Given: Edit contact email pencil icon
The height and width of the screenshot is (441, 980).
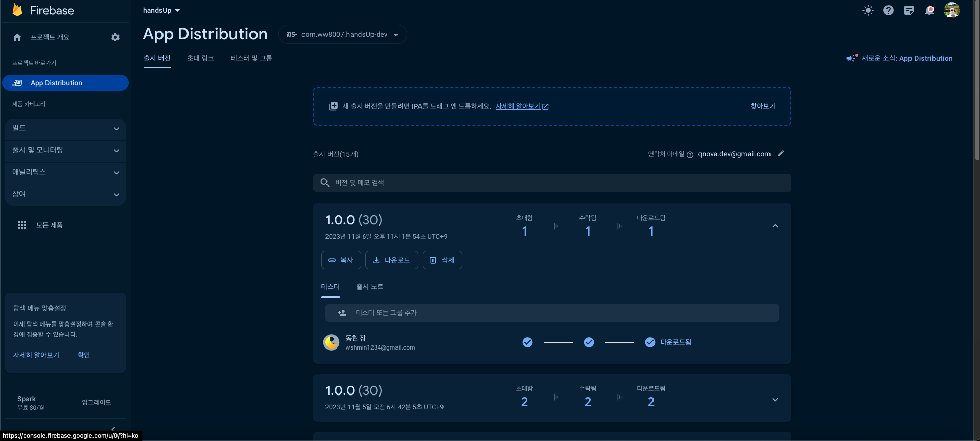Looking at the screenshot, I should pos(781,153).
